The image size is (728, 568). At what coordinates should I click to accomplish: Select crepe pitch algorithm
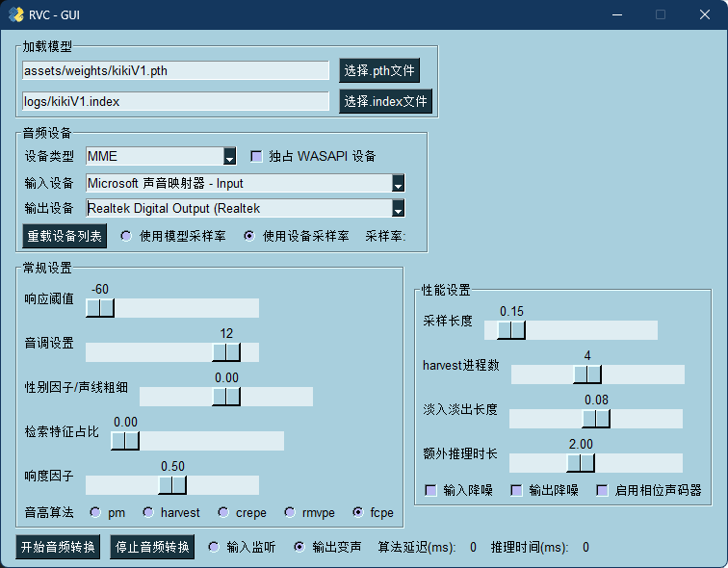223,512
